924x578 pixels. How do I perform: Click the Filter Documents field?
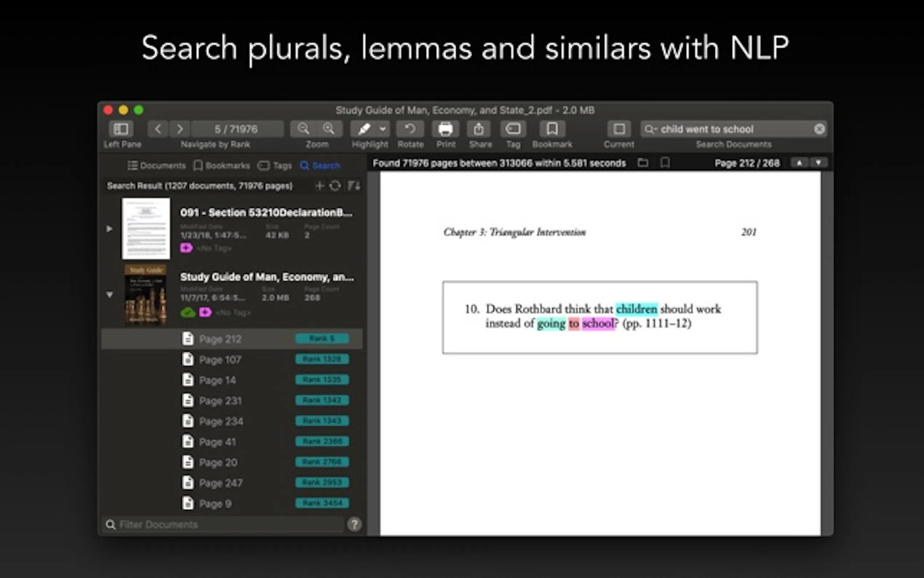point(223,524)
